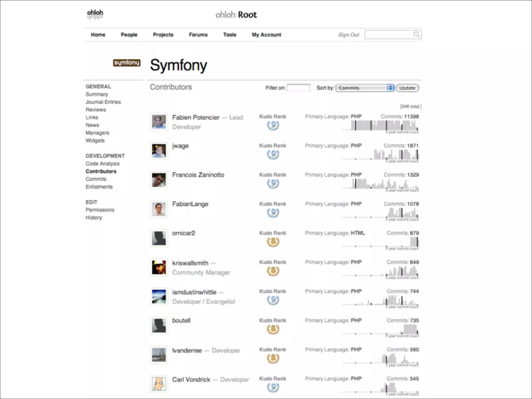Open Code Analysis in the sidebar
532x399 pixels.
[x=102, y=164]
